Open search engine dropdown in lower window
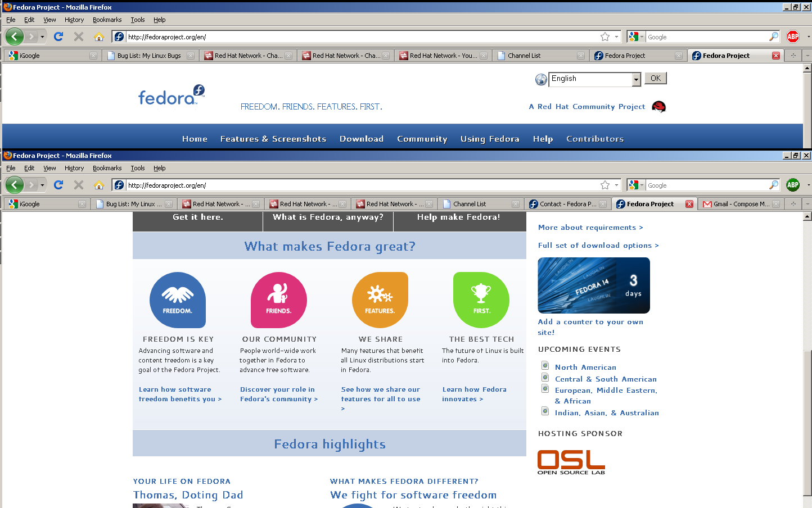This screenshot has width=812, height=508. click(x=636, y=185)
